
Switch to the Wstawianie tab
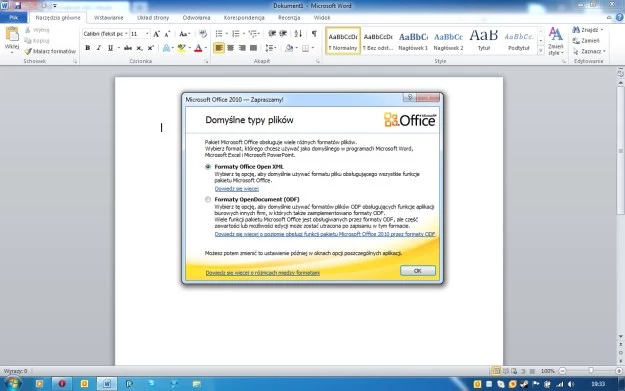coord(108,18)
